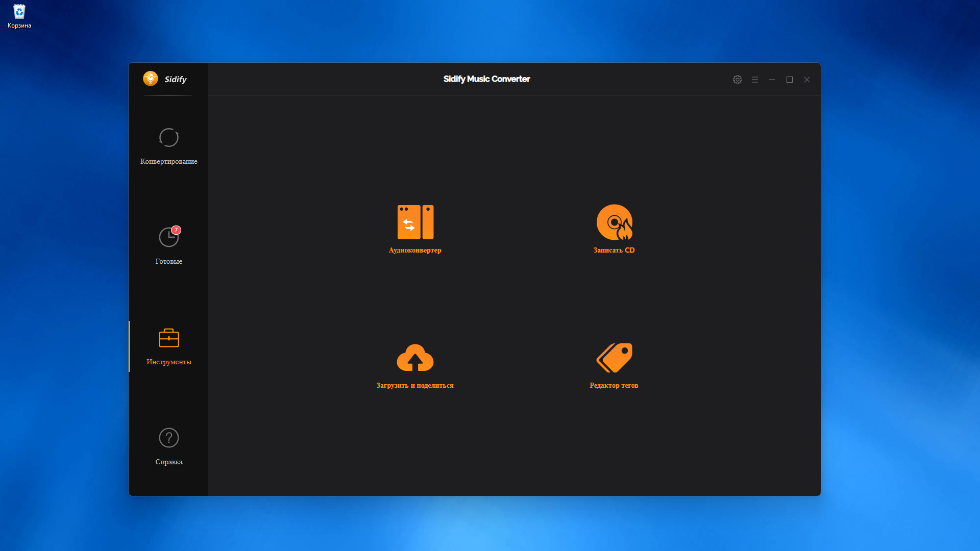Open the Burn CD disc icon
The image size is (980, 551).
pos(615,222)
